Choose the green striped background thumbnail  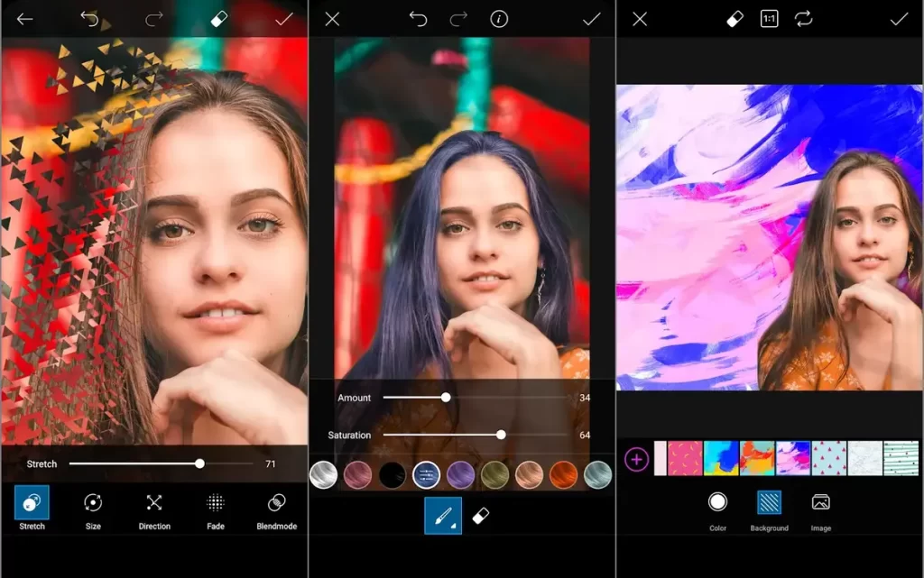[901, 458]
